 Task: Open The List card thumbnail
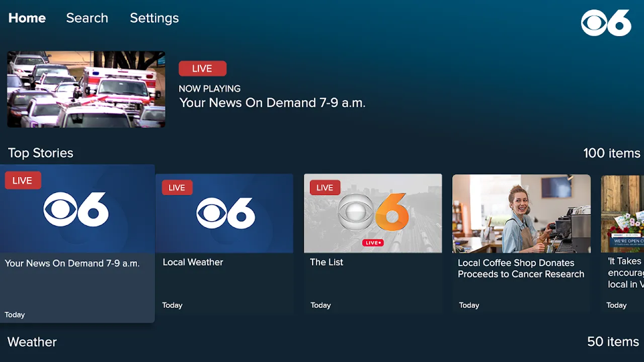point(373,213)
